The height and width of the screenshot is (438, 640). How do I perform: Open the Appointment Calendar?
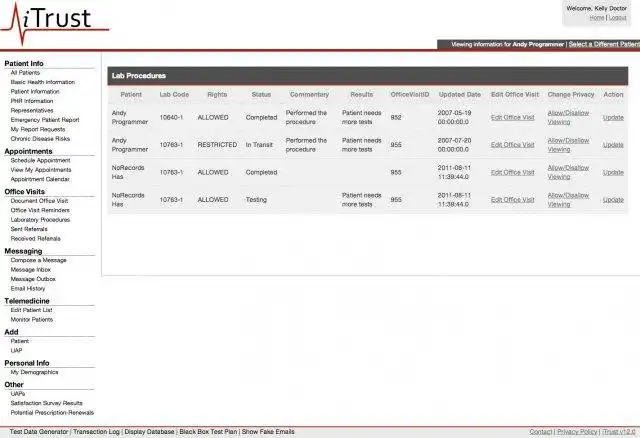pyautogui.click(x=40, y=179)
